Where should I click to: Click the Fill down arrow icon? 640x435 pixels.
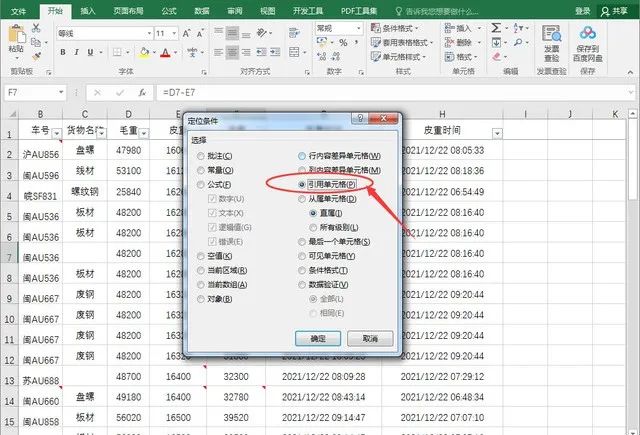[x=496, y=42]
